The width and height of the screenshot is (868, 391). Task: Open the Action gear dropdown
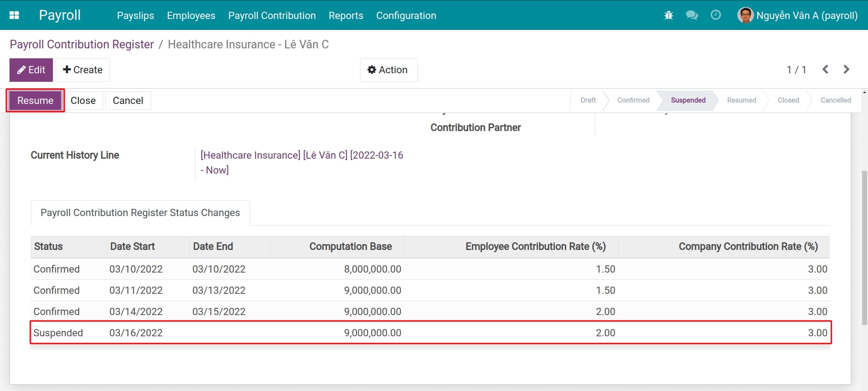388,70
